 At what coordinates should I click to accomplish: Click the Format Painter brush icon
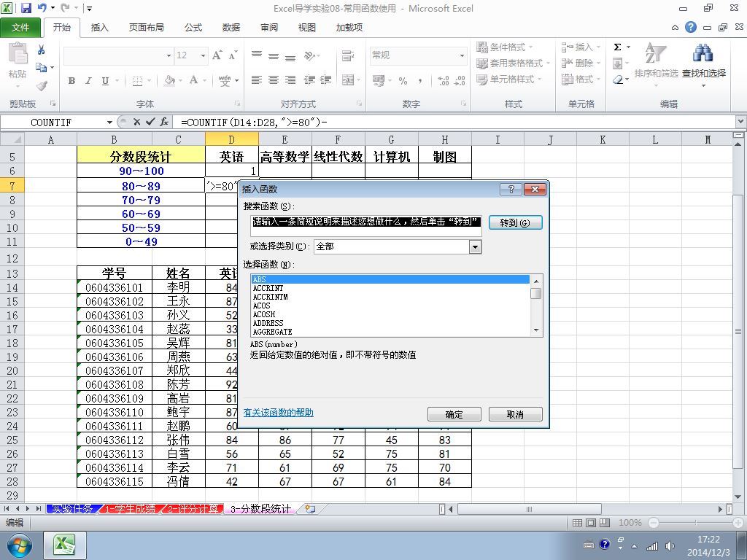coord(42,86)
